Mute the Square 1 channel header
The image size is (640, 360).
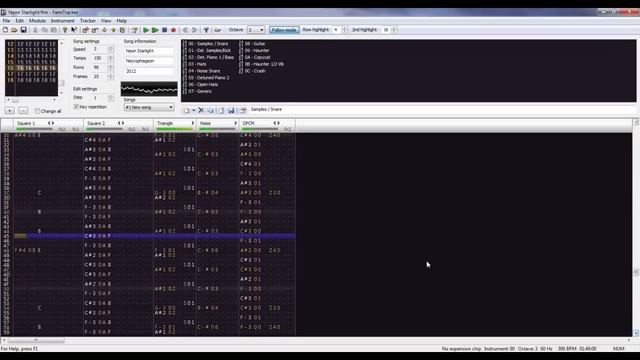26,123
